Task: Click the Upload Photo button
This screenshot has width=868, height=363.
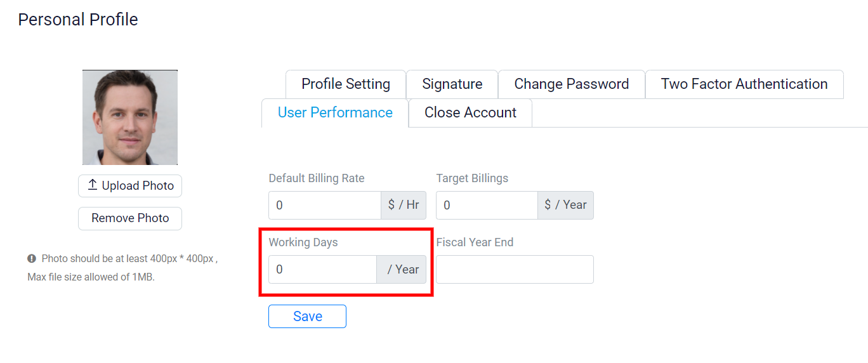Action: pos(130,186)
